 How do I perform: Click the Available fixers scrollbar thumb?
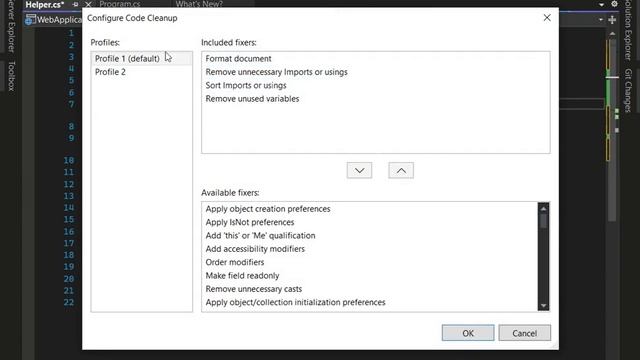coord(543,221)
